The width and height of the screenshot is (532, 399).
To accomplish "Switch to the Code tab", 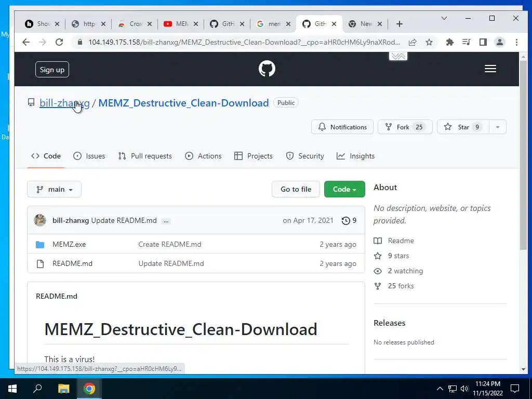I will pyautogui.click(x=46, y=156).
